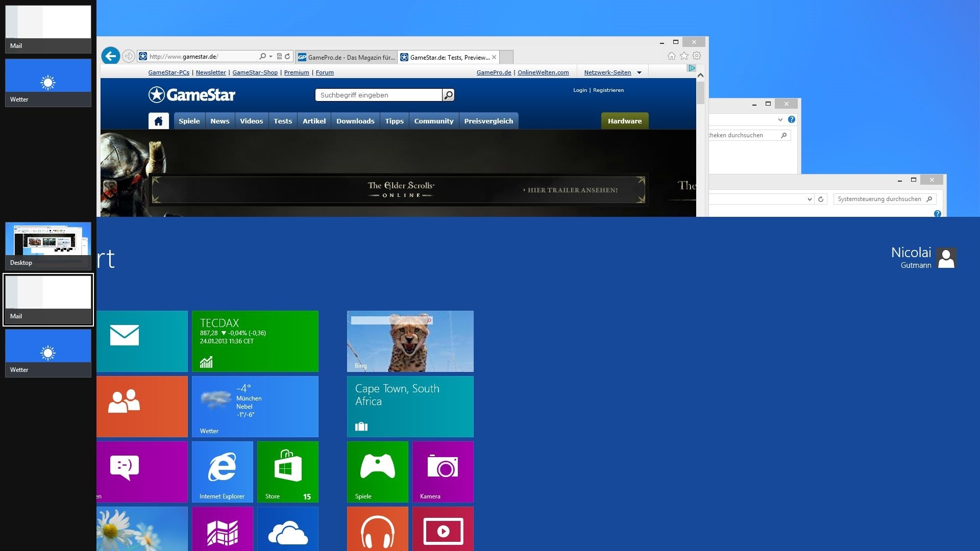Click the GameStar search magnifier icon
This screenshot has height=551, width=980.
click(x=448, y=95)
